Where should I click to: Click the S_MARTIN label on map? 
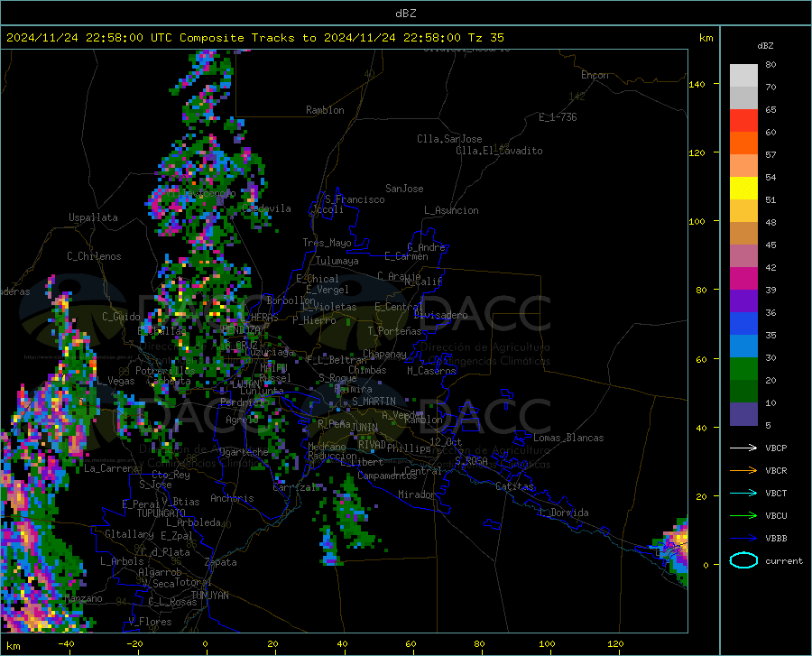click(x=374, y=402)
